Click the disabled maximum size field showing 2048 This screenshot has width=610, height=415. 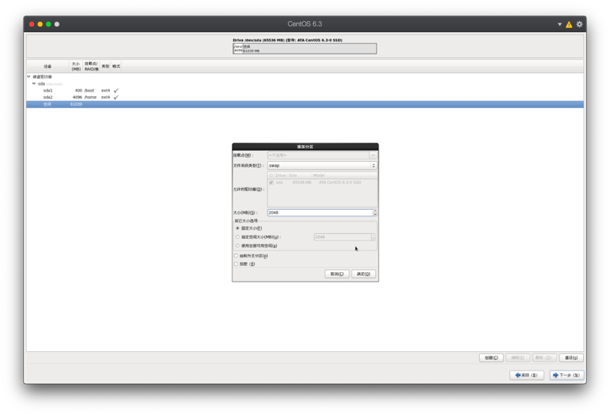click(343, 237)
